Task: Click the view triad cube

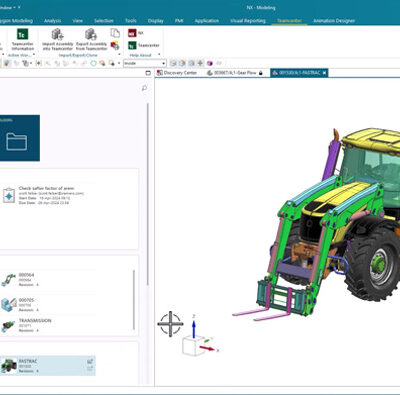Action: (193, 345)
